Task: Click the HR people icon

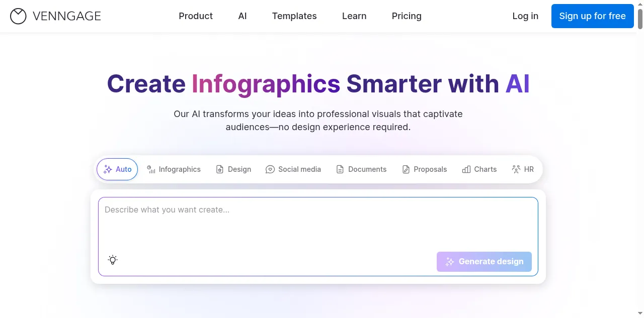Action: tap(516, 169)
